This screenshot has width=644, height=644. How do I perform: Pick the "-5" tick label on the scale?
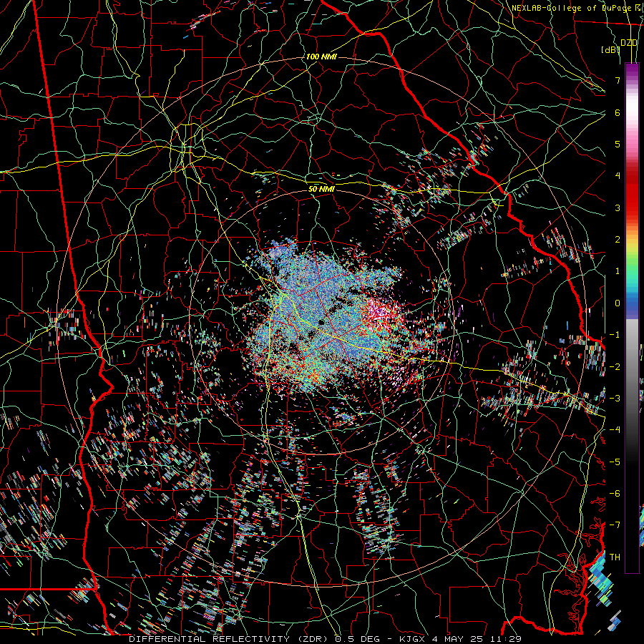coord(615,462)
